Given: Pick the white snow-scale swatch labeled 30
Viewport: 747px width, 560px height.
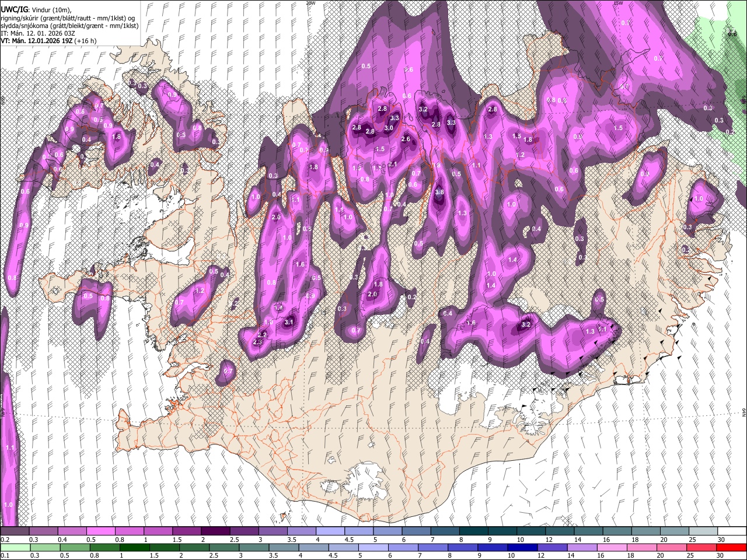Looking at the screenshot, I should pyautogui.click(x=732, y=531).
